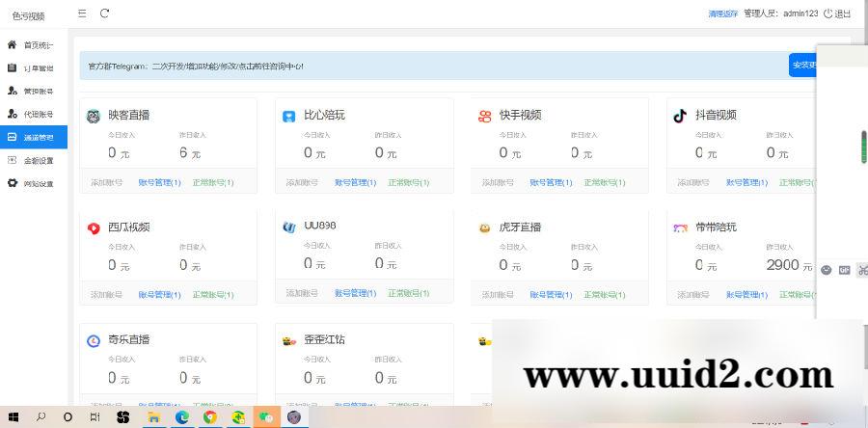
Task: Open 账号管理(1) under 虎牙直播
Action: point(551,295)
